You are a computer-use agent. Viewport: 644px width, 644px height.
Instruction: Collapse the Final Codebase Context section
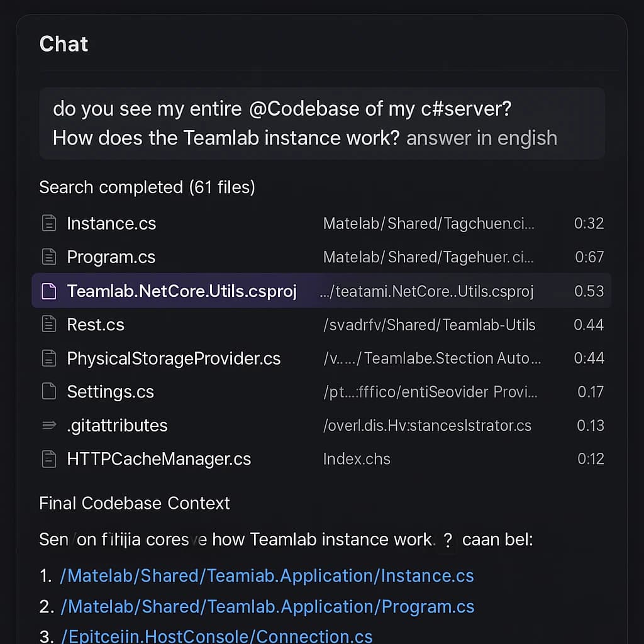(x=134, y=503)
